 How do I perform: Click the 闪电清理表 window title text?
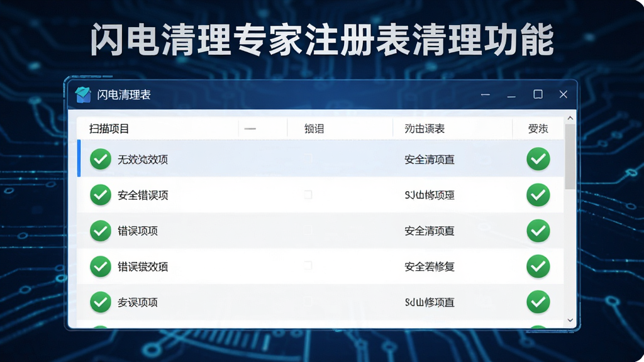click(x=124, y=95)
